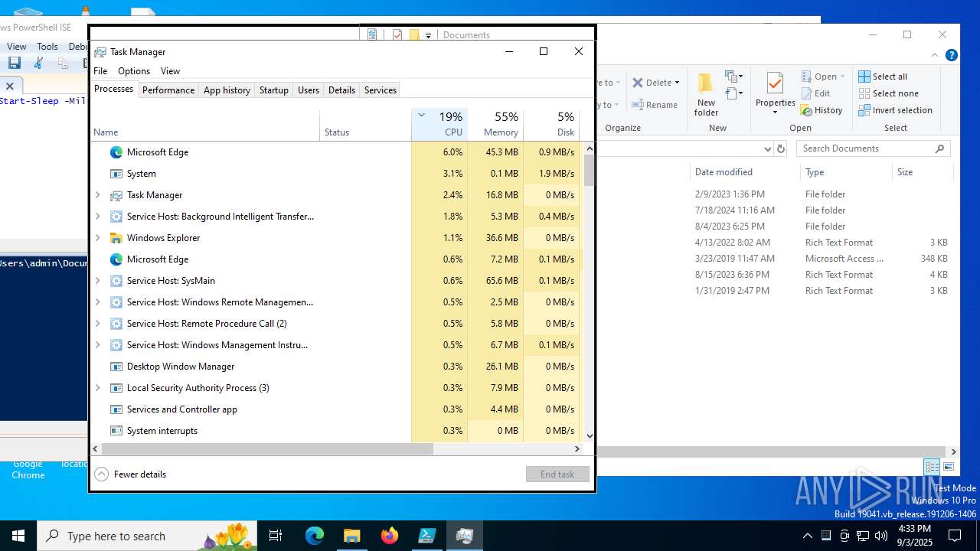
Task: Switch to large icons view in File Explorer
Action: pyautogui.click(x=949, y=467)
